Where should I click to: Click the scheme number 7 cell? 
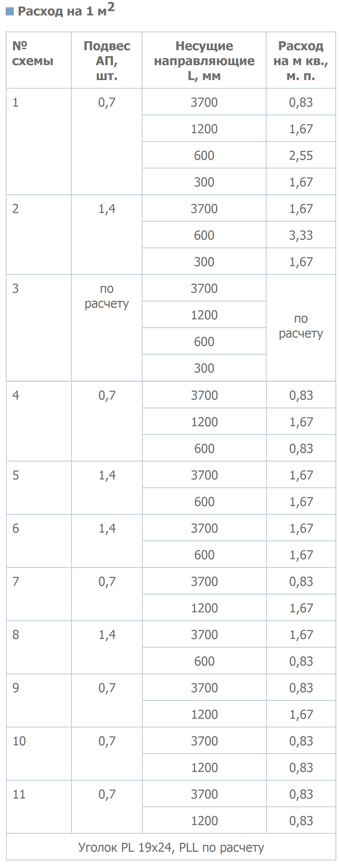coord(39,594)
